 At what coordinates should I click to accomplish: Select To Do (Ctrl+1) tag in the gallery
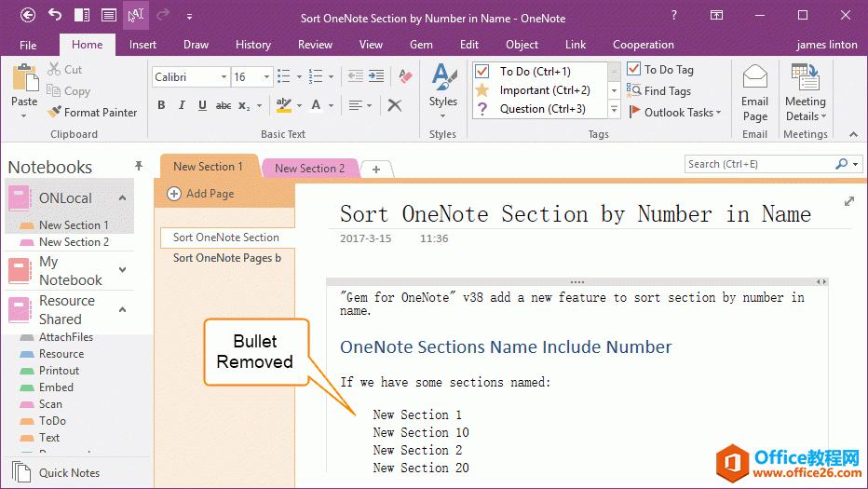click(536, 72)
